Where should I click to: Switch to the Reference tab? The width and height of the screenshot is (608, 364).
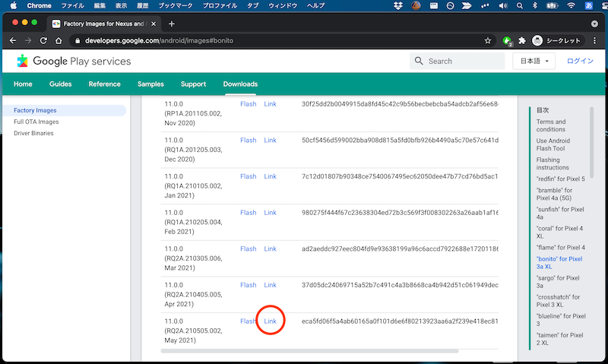104,84
